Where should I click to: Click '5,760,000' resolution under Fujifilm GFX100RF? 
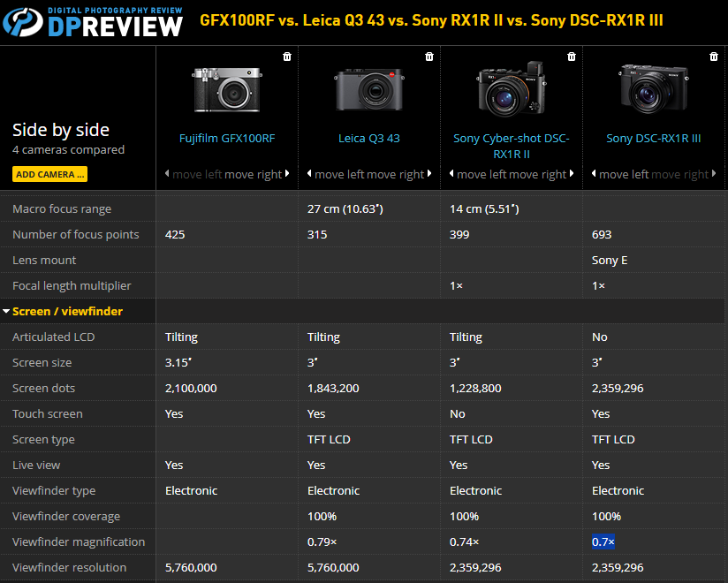coord(191,567)
